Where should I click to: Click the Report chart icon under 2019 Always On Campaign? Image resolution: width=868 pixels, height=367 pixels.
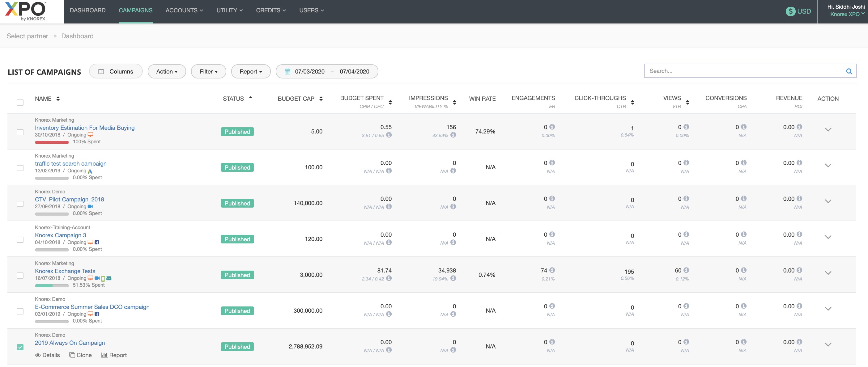[x=104, y=355]
